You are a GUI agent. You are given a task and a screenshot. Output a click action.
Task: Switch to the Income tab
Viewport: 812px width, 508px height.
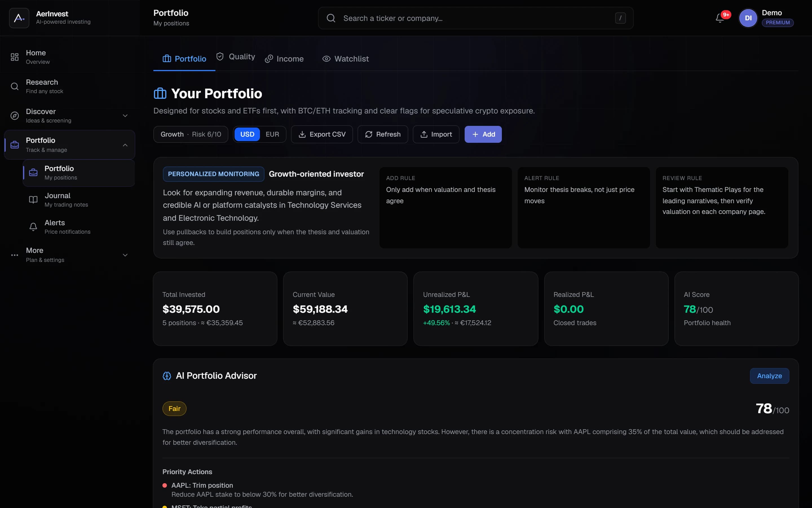(284, 59)
